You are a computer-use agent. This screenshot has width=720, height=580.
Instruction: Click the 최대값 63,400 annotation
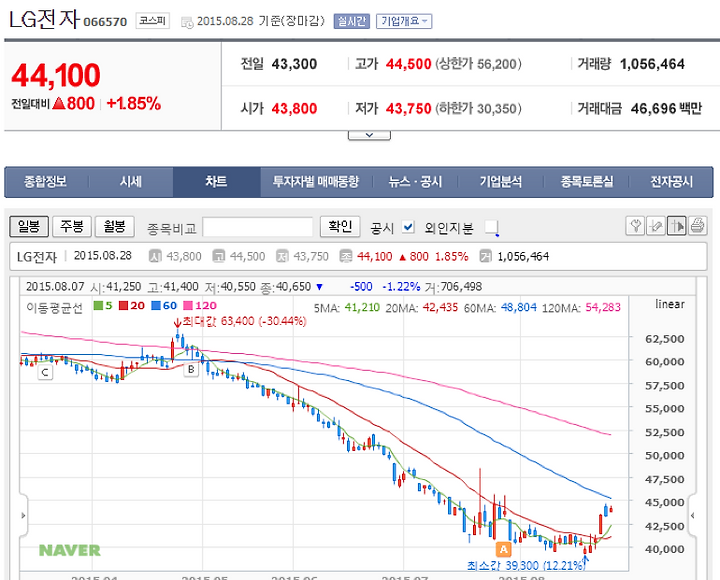(244, 321)
